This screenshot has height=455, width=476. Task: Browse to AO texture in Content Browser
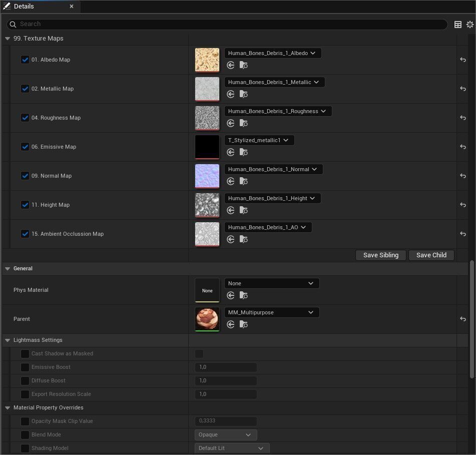(243, 239)
